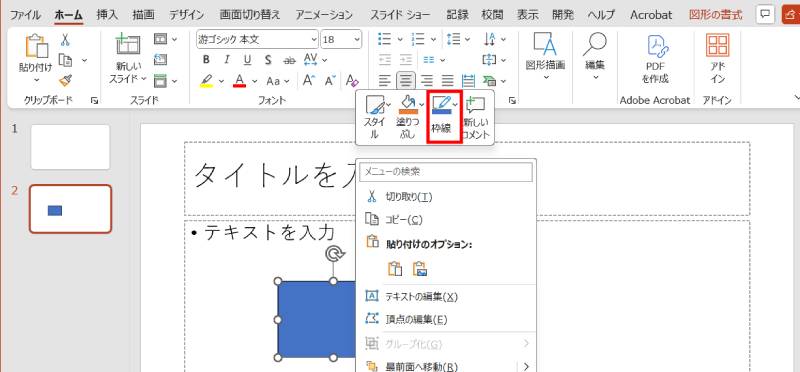
Task: Click the first paste option icon in context menu
Action: (396, 269)
